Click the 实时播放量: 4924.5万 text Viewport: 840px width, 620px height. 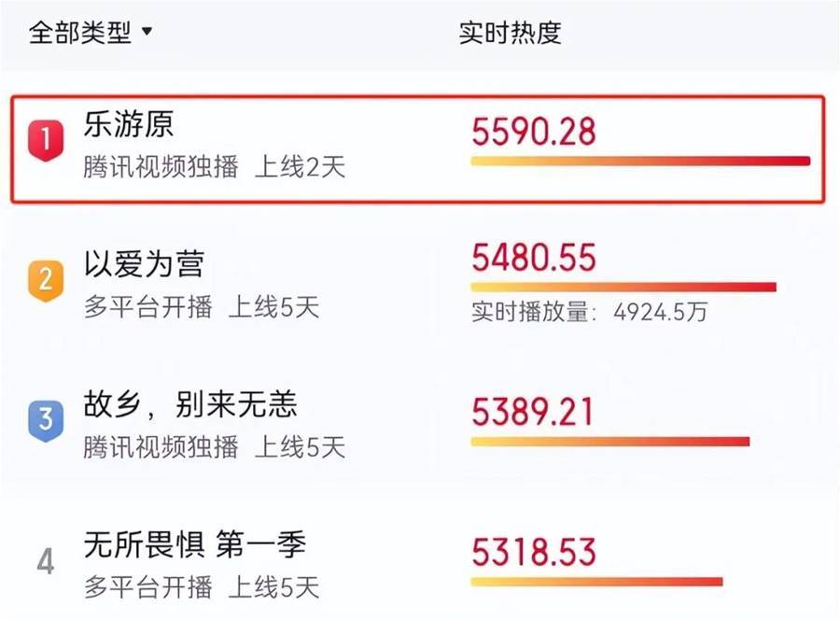tap(589, 312)
